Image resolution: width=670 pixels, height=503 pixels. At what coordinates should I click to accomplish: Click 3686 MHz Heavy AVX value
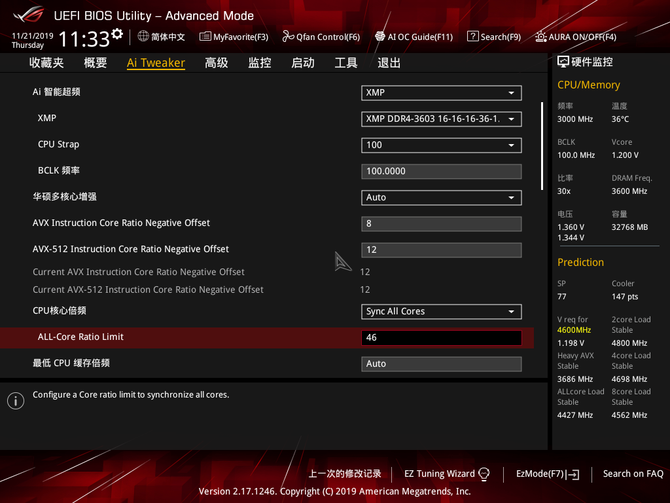(x=575, y=379)
